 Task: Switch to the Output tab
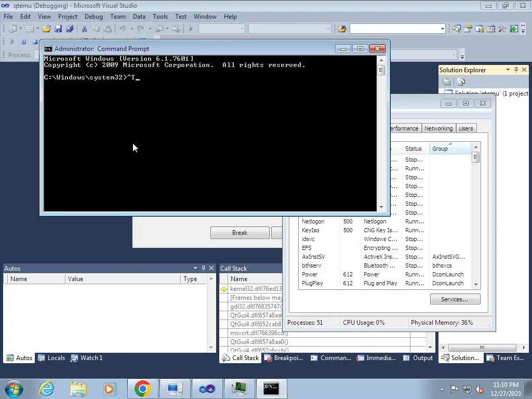(x=418, y=358)
